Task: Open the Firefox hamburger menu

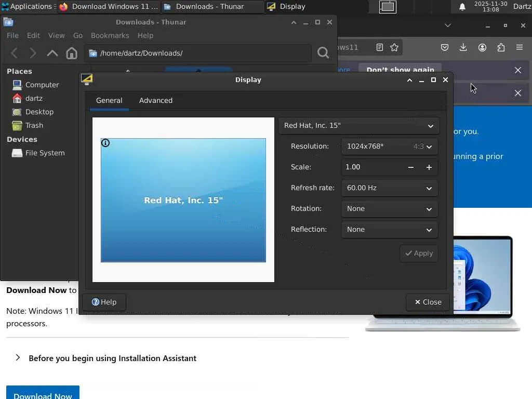Action: [520, 47]
